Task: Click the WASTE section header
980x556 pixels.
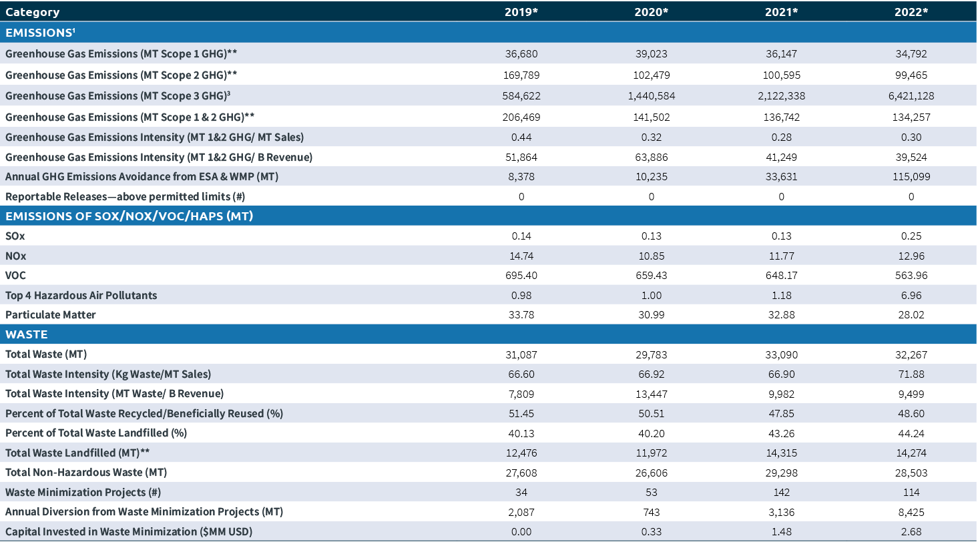Action: pyautogui.click(x=27, y=334)
